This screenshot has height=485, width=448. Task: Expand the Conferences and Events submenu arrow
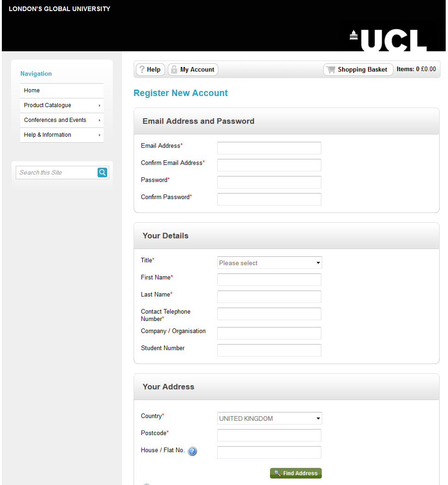coord(99,120)
